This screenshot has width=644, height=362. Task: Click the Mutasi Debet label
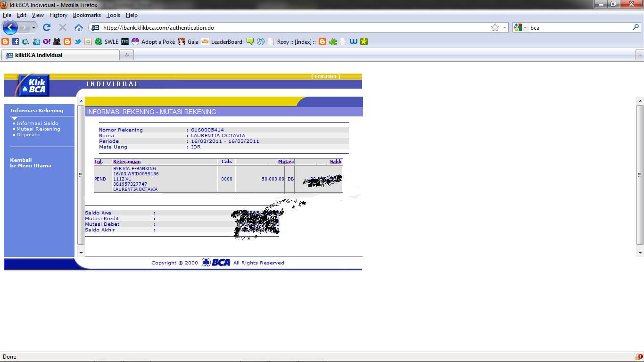(102, 224)
